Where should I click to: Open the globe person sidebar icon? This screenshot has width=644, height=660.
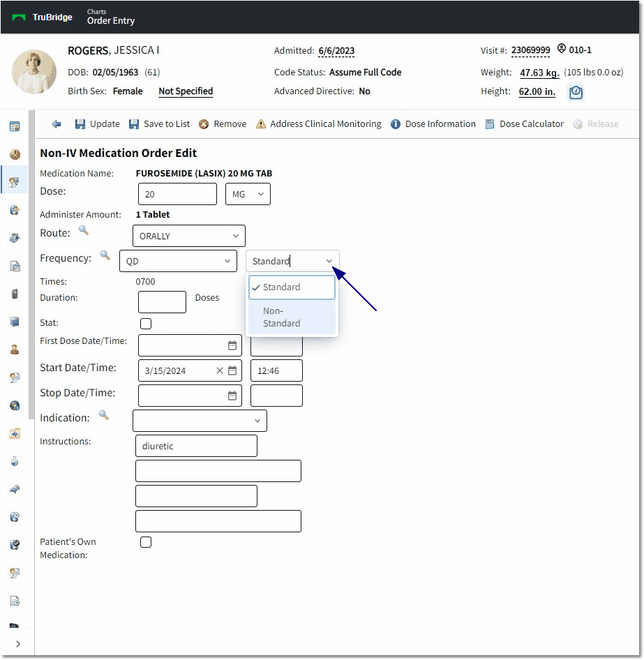(15, 405)
